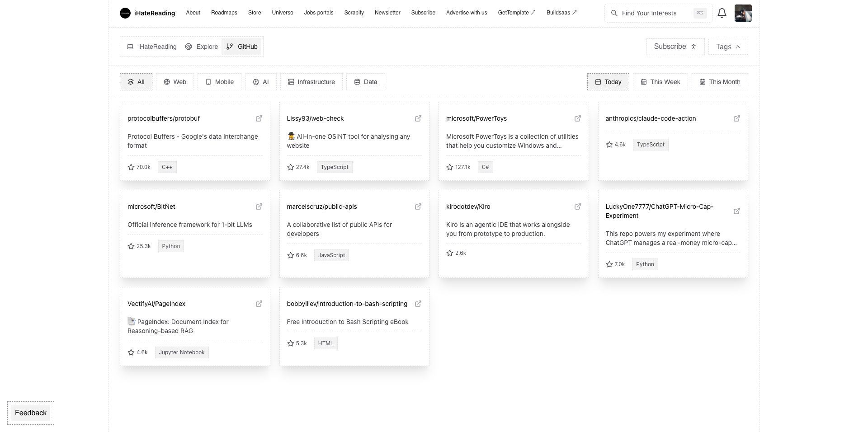Open the GetTemplate external link

tap(517, 13)
